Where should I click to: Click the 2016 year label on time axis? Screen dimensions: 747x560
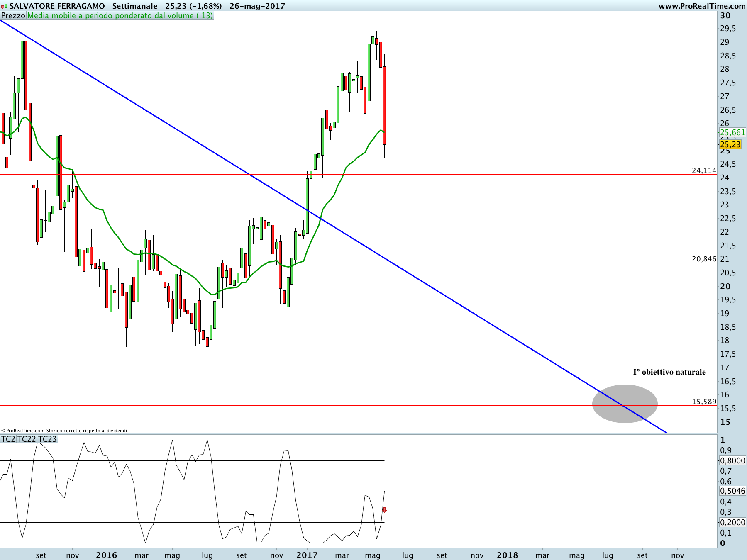[x=106, y=555]
